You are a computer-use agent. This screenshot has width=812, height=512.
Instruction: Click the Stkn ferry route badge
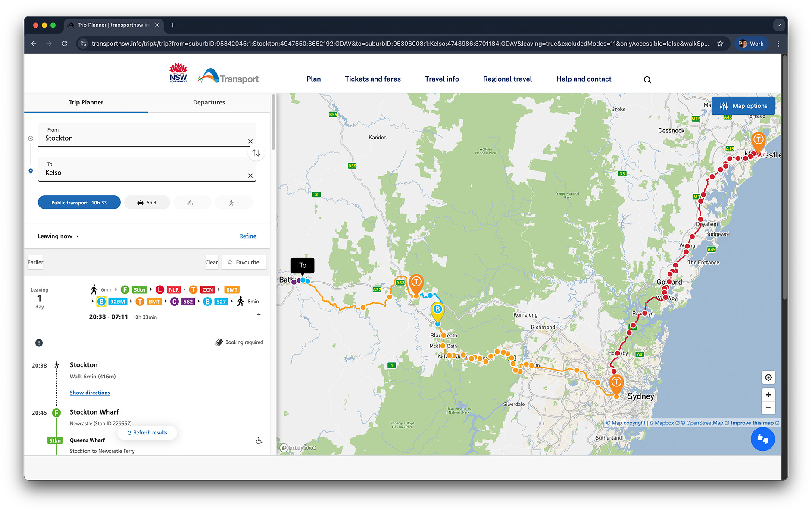click(x=140, y=290)
